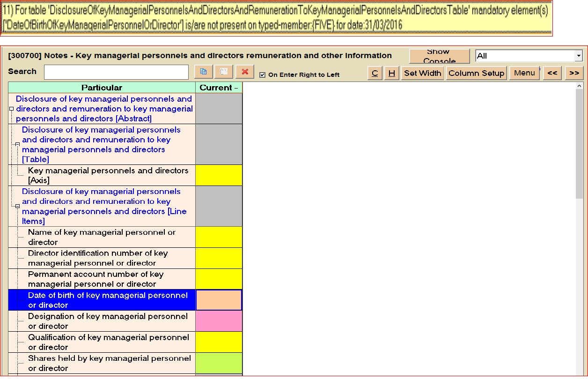Image resolution: width=588 pixels, height=379 pixels.
Task: Collapse the top Abstract tree node
Action: click(x=11, y=109)
